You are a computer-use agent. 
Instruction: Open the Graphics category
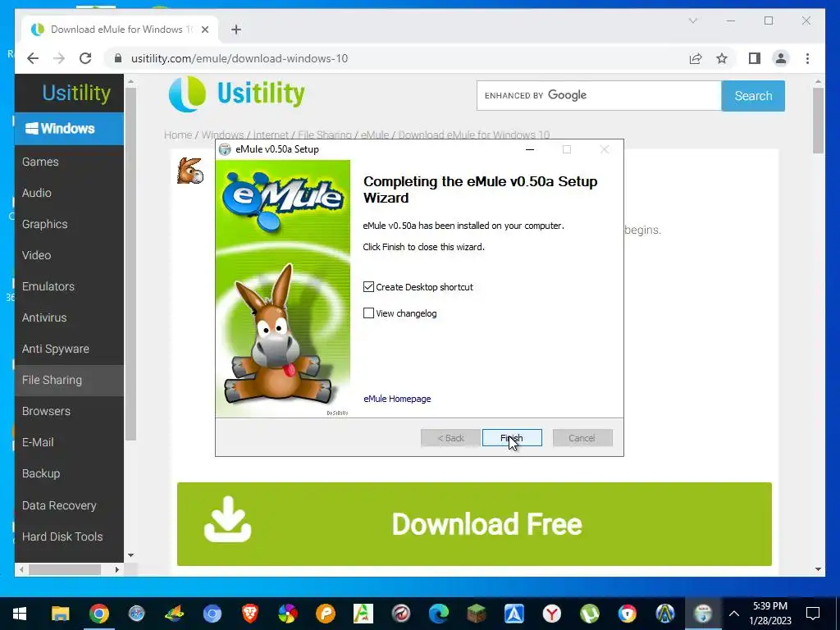tap(69, 224)
